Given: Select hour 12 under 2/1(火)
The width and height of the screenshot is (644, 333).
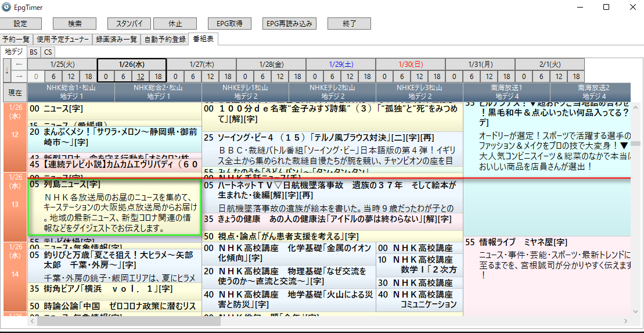Looking at the screenshot, I should (558, 77).
